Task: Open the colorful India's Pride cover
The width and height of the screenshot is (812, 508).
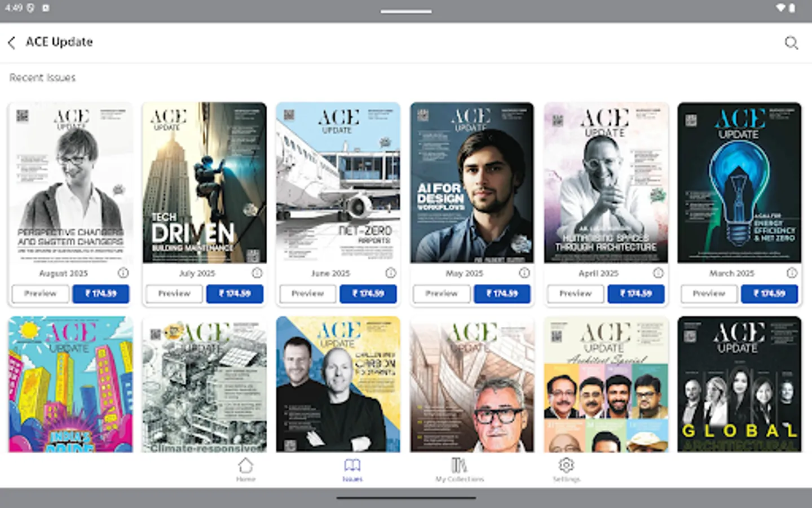Action: click(70, 384)
